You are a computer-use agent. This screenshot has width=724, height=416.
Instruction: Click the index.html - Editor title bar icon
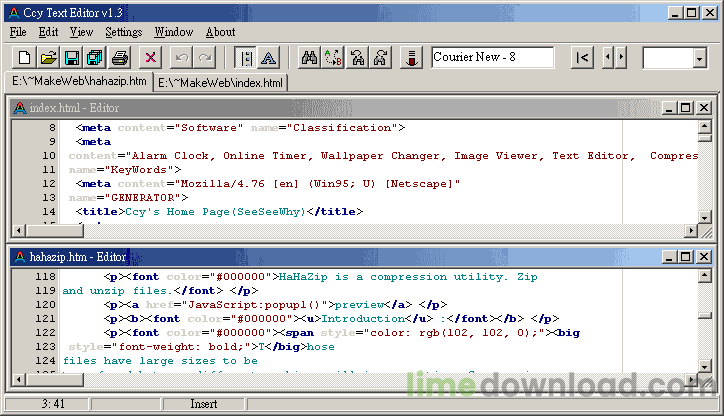tap(19, 108)
